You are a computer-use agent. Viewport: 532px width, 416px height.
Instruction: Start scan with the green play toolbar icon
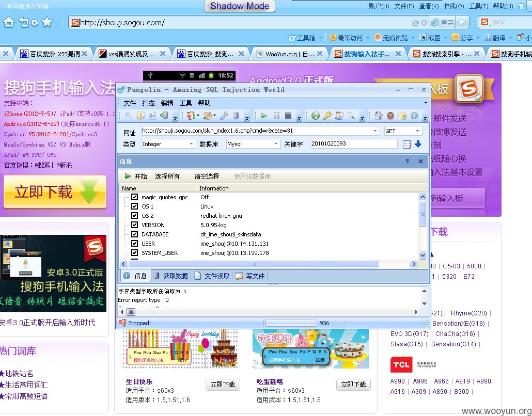pyautogui.click(x=264, y=116)
